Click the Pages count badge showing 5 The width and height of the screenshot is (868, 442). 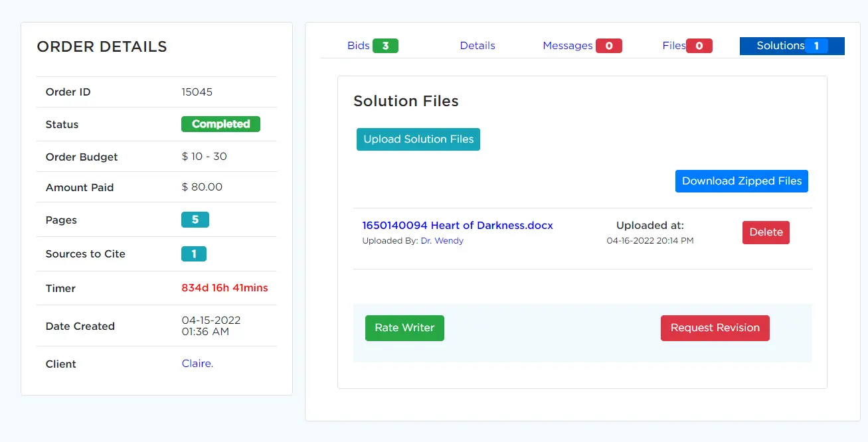pos(195,220)
